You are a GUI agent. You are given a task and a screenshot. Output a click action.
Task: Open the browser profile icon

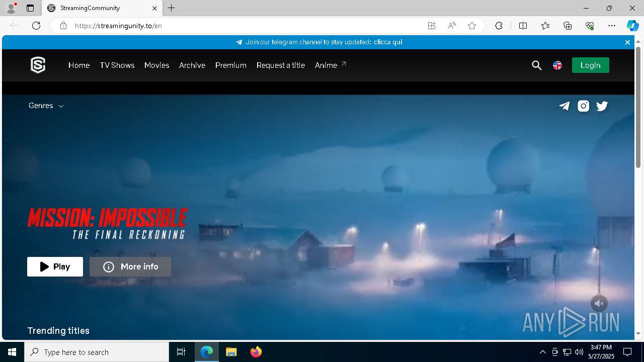click(x=11, y=8)
